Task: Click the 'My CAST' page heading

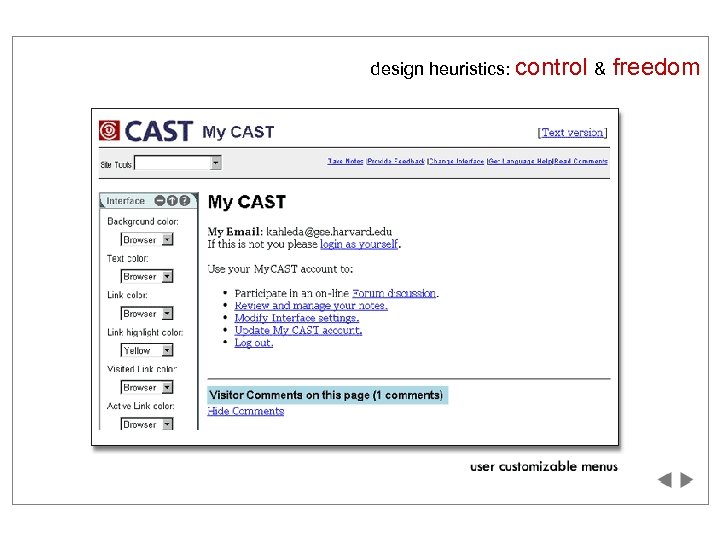Action: (x=247, y=202)
